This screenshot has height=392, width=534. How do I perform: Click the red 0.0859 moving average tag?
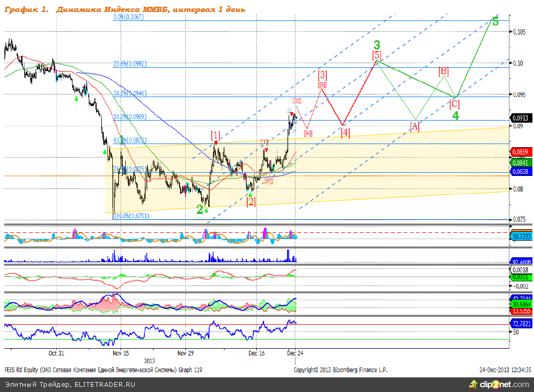pos(520,151)
